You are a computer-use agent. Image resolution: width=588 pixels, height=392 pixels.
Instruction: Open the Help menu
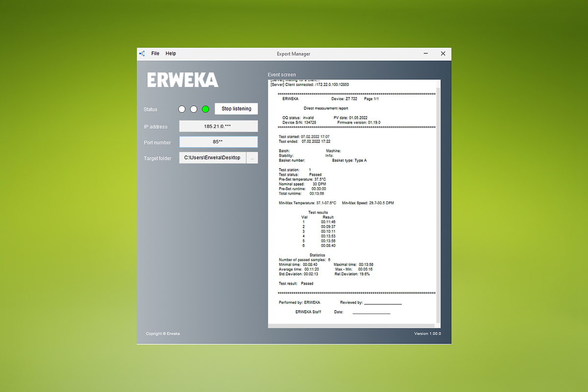pyautogui.click(x=171, y=53)
